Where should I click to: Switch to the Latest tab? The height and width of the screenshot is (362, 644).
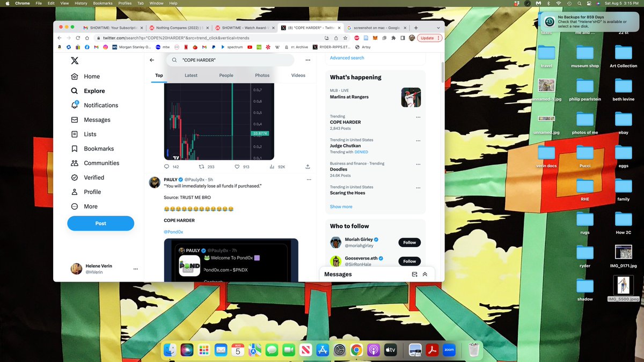[191, 76]
